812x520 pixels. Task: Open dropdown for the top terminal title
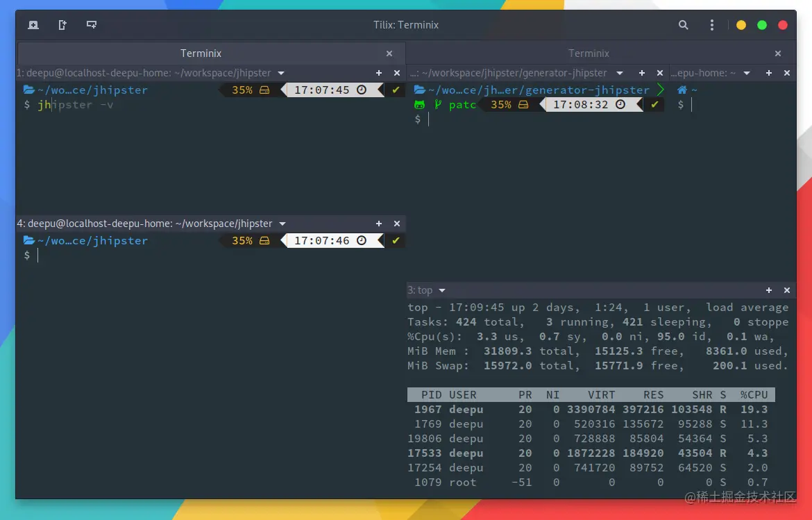coord(441,291)
